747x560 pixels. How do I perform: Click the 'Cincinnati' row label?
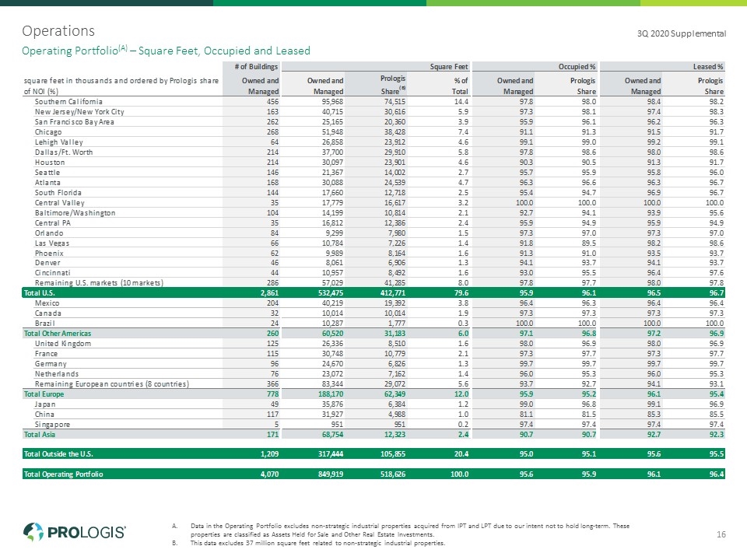coord(52,273)
